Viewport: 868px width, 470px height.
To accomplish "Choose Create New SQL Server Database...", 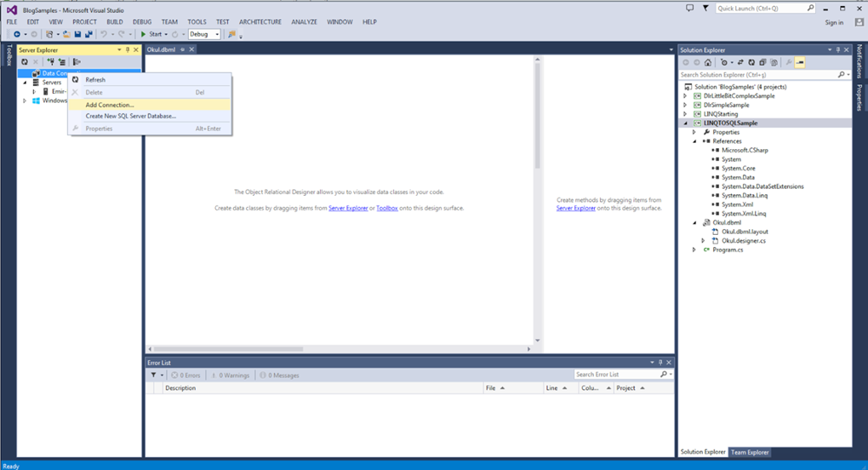I will (150, 117).
